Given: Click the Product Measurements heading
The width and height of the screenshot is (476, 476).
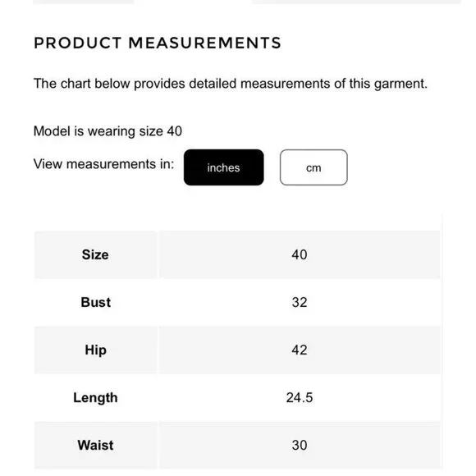Looking at the screenshot, I should [x=158, y=43].
